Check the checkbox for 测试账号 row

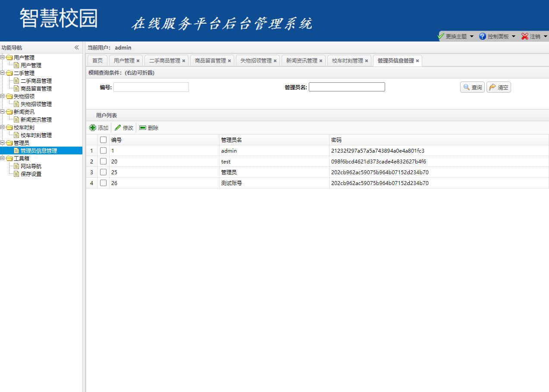[103, 183]
